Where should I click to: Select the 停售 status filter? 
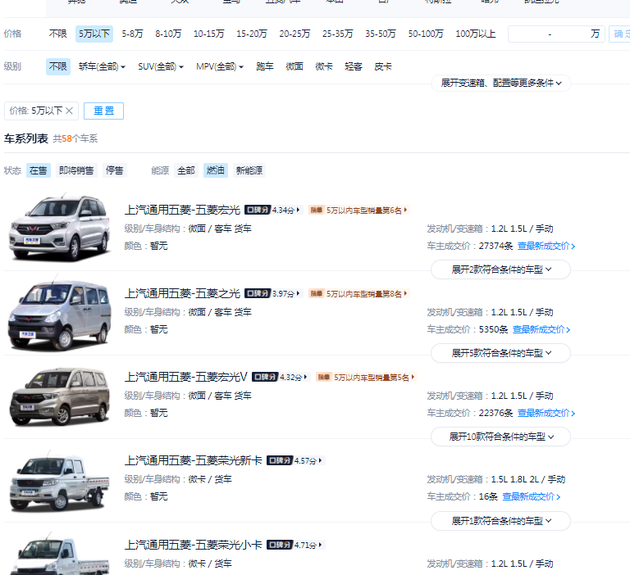115,171
